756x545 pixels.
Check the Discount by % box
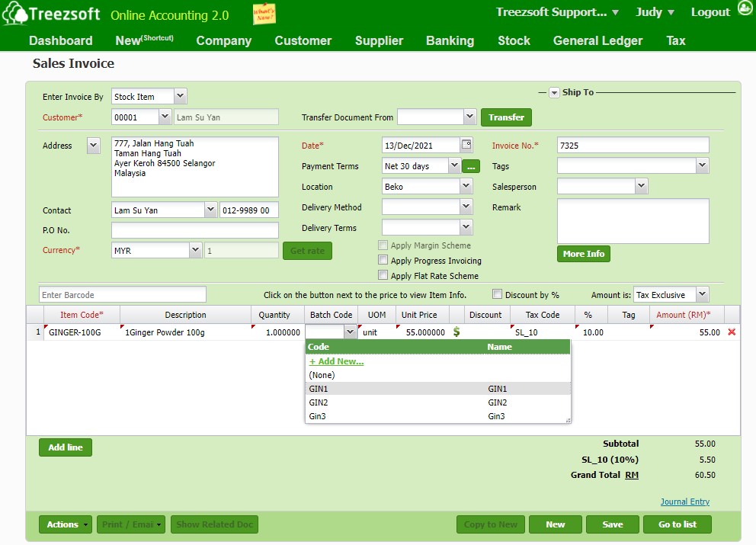coord(498,295)
